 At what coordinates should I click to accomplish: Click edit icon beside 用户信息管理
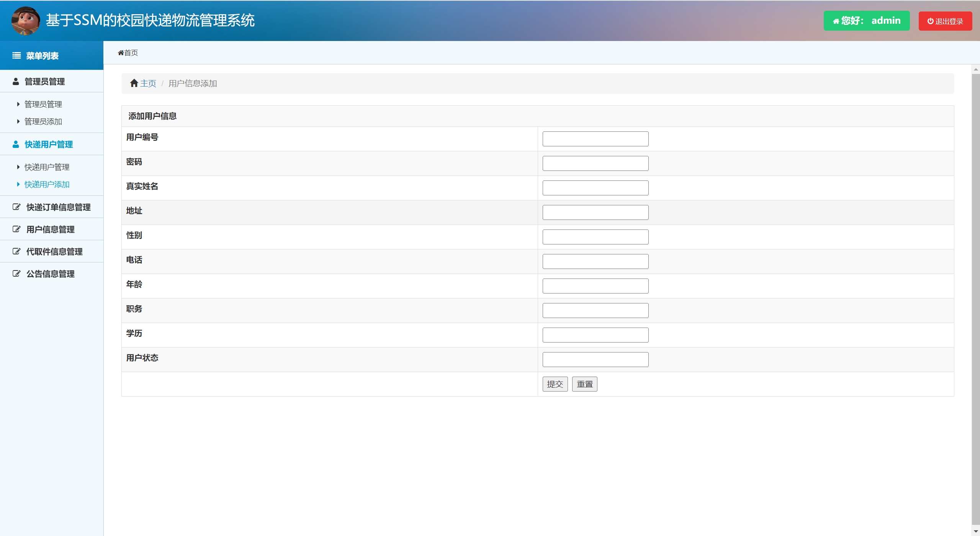[x=16, y=229]
